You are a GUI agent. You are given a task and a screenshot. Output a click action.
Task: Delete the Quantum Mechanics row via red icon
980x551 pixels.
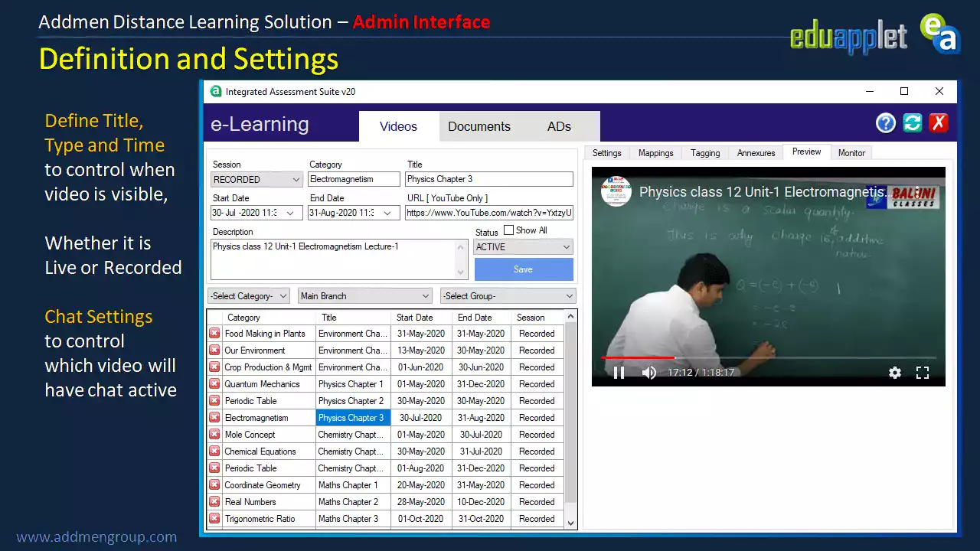click(x=214, y=384)
